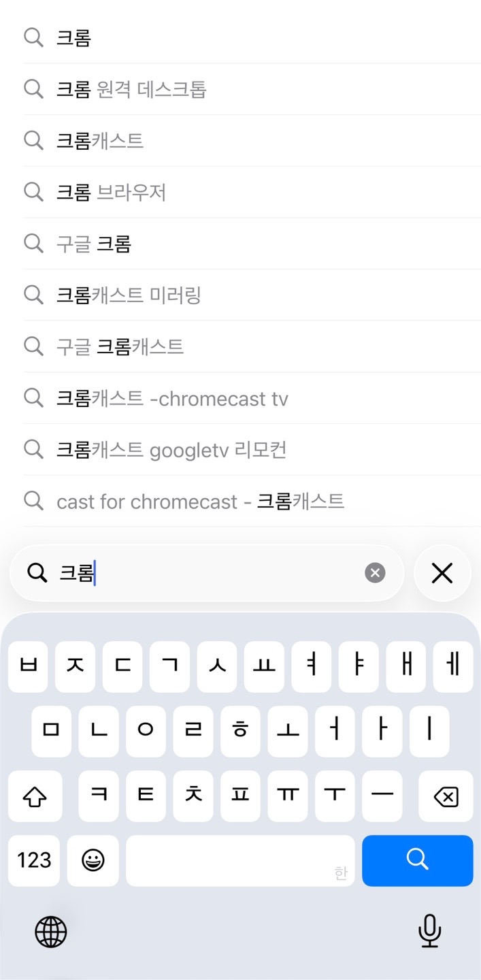481x980 pixels.
Task: Choose suggestion 크롬캐스트 미러링
Action: point(129,295)
